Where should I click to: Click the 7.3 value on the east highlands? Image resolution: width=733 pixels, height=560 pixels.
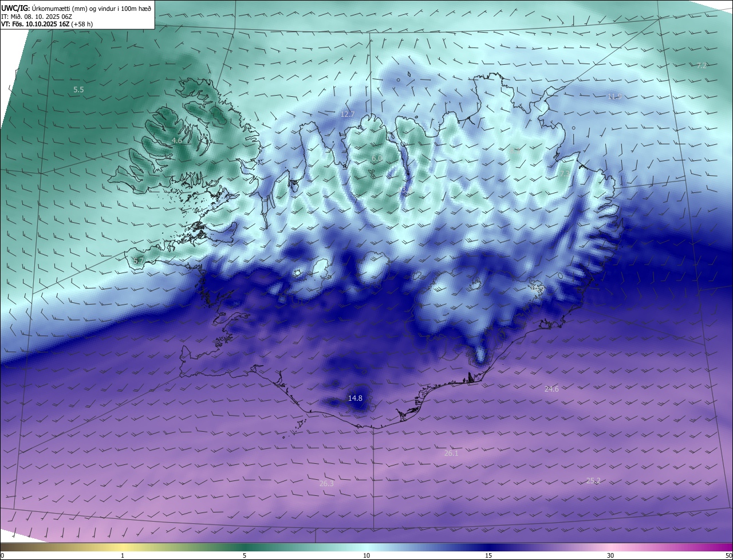565,173
